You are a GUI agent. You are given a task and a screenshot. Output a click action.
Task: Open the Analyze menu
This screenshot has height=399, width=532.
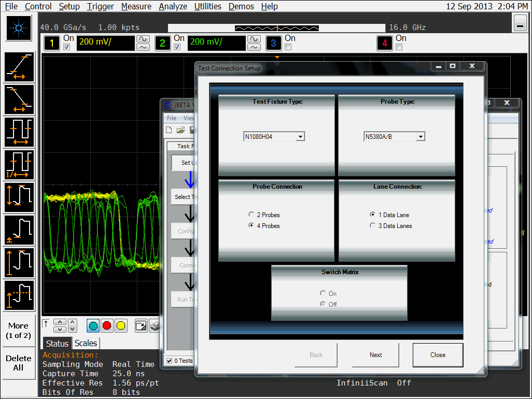click(173, 6)
